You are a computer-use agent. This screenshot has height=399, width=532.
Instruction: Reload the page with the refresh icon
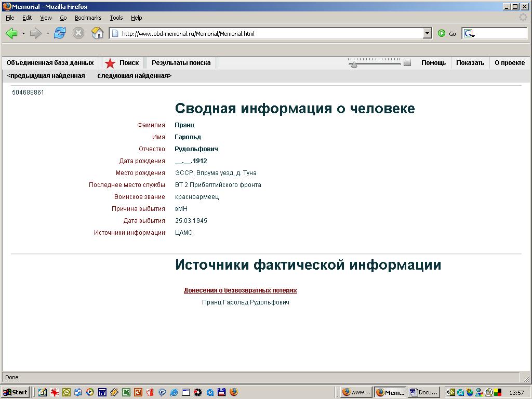tap(60, 33)
